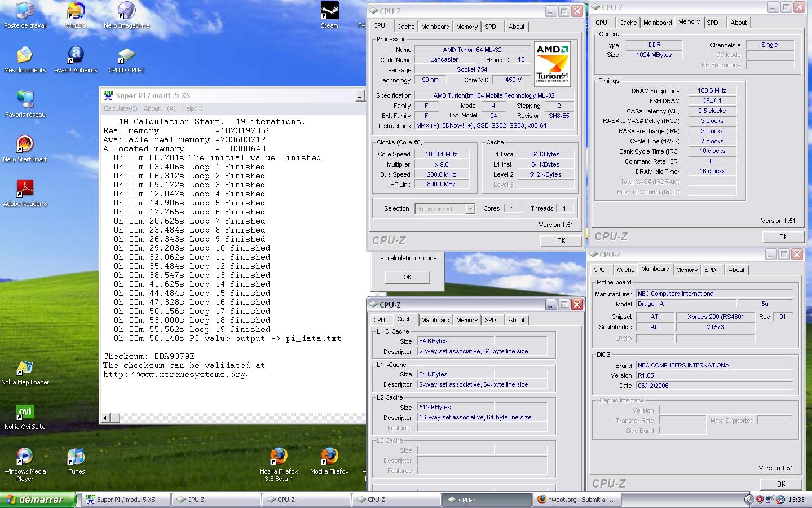Click the http://www.xtremesystems.org/ text

(177, 374)
